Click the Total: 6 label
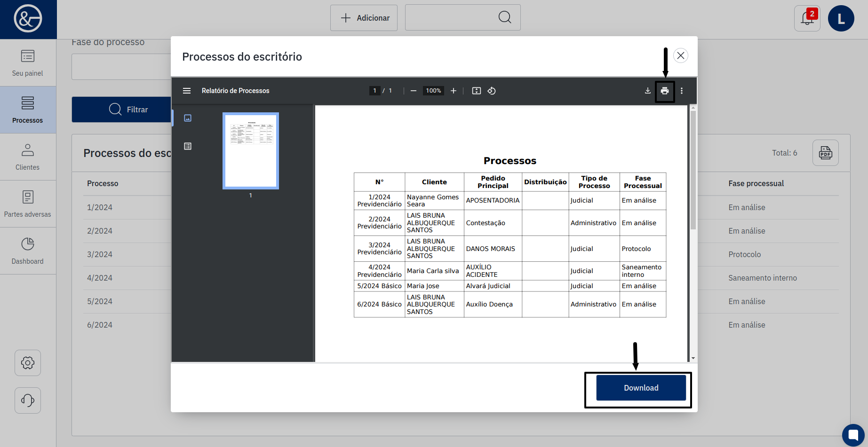The image size is (868, 447). coord(785,153)
